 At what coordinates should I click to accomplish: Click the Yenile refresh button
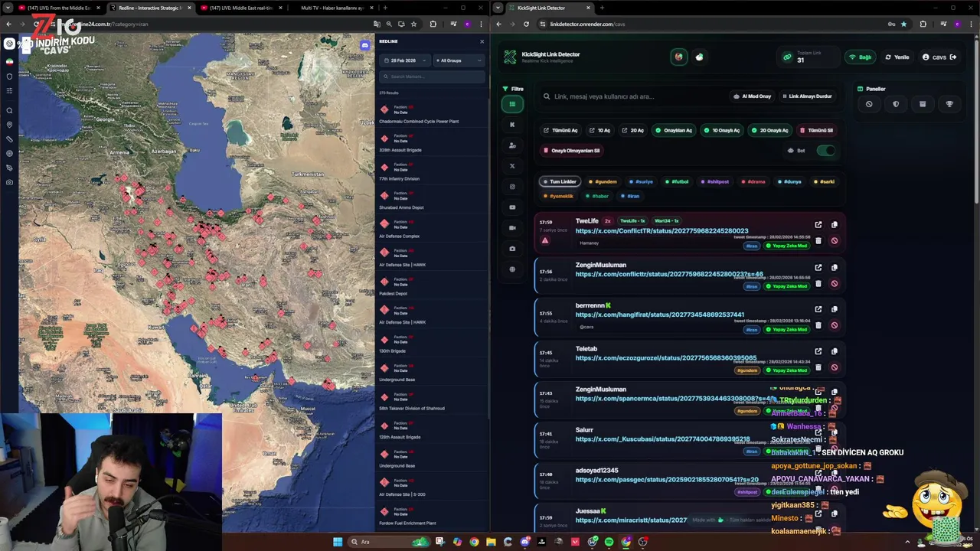(897, 57)
